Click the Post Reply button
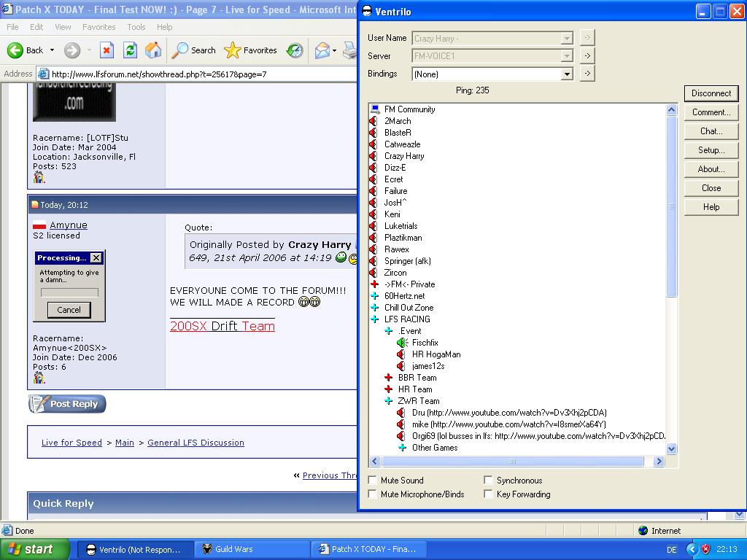This screenshot has width=747, height=560. coord(67,404)
